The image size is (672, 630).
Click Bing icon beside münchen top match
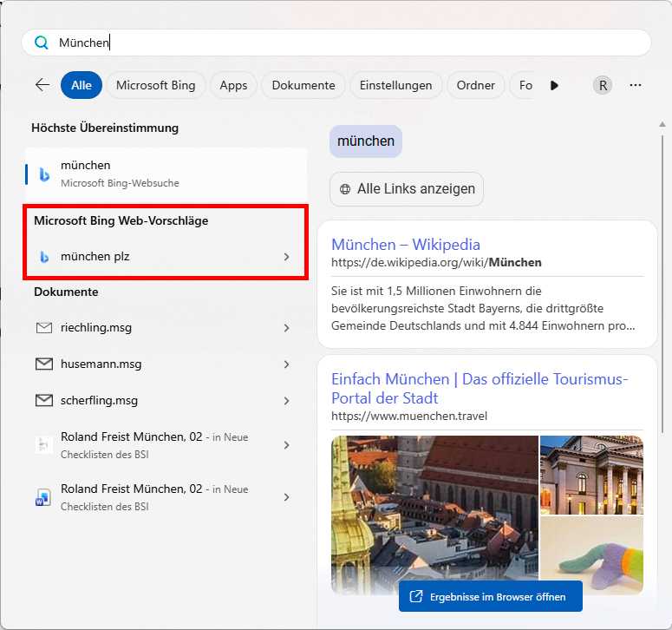44,174
